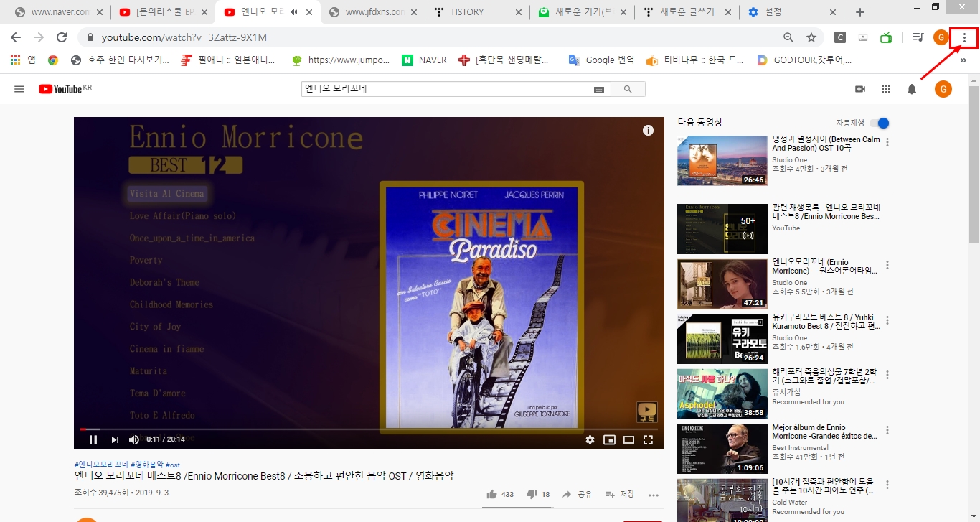Image resolution: width=980 pixels, height=522 pixels.
Task: Open Chrome profile avatar
Action: (941, 37)
